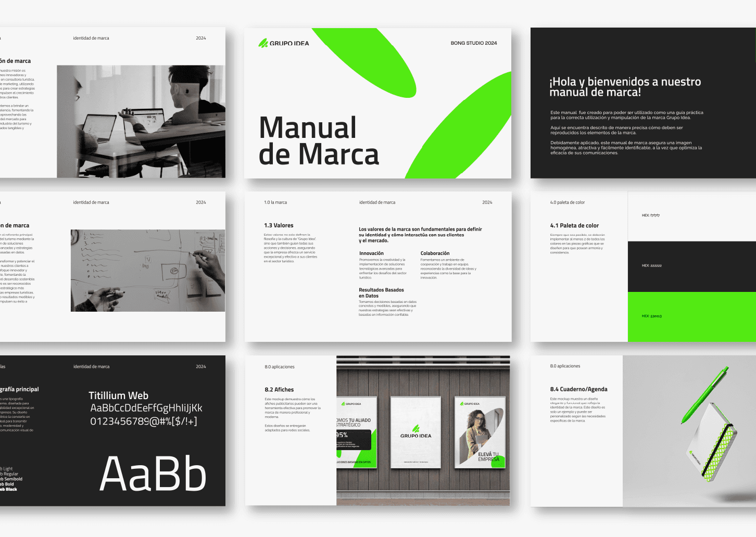The image size is (756, 537).
Task: Click the 'Manual de Marca' cover title
Action: click(319, 141)
